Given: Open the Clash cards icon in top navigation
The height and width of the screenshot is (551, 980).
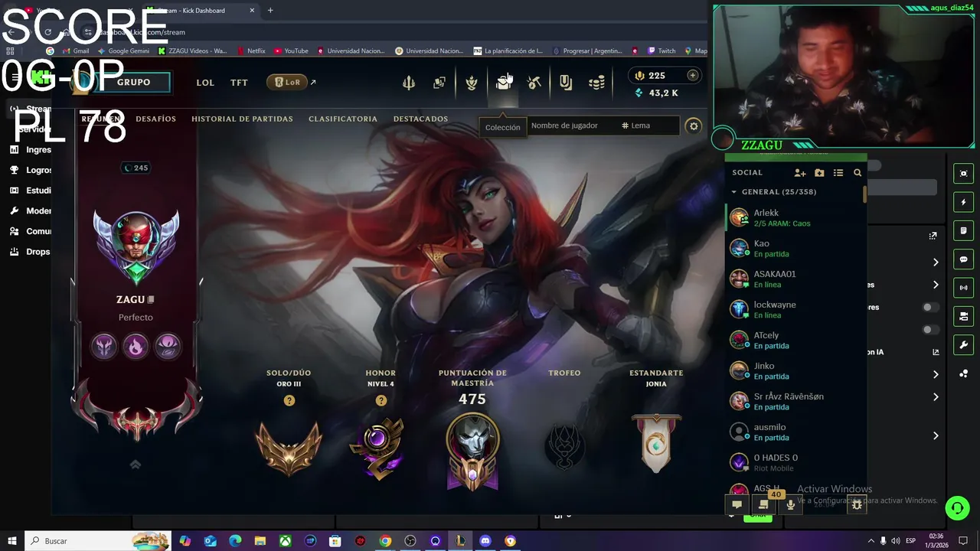Looking at the screenshot, I should tap(439, 83).
